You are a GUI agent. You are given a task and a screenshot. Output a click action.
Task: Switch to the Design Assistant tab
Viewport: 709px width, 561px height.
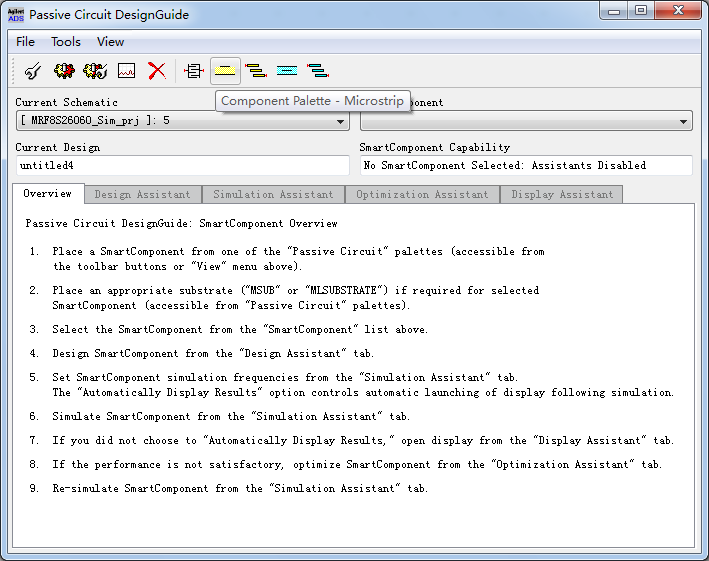point(143,194)
